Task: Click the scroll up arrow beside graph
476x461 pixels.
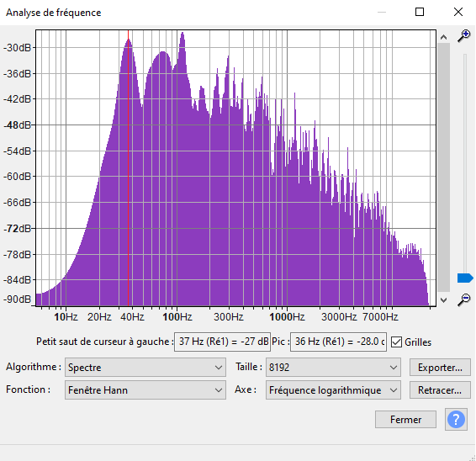Action: click(x=443, y=37)
